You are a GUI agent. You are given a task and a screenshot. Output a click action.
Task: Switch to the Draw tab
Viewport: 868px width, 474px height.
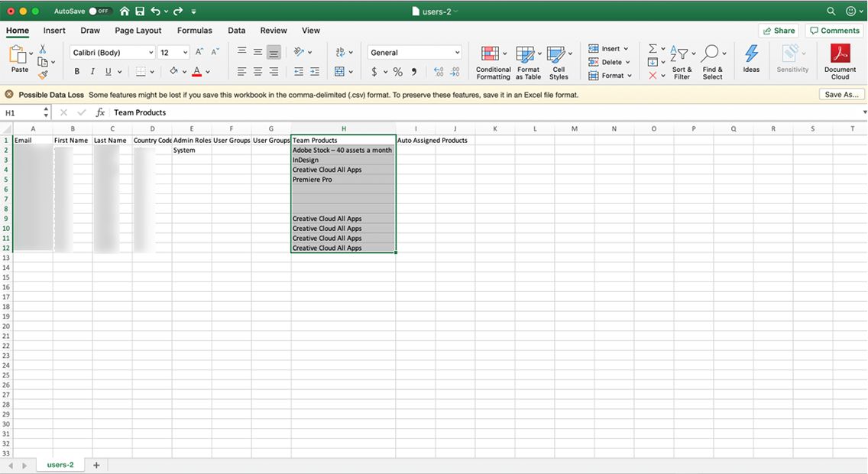[90, 31]
